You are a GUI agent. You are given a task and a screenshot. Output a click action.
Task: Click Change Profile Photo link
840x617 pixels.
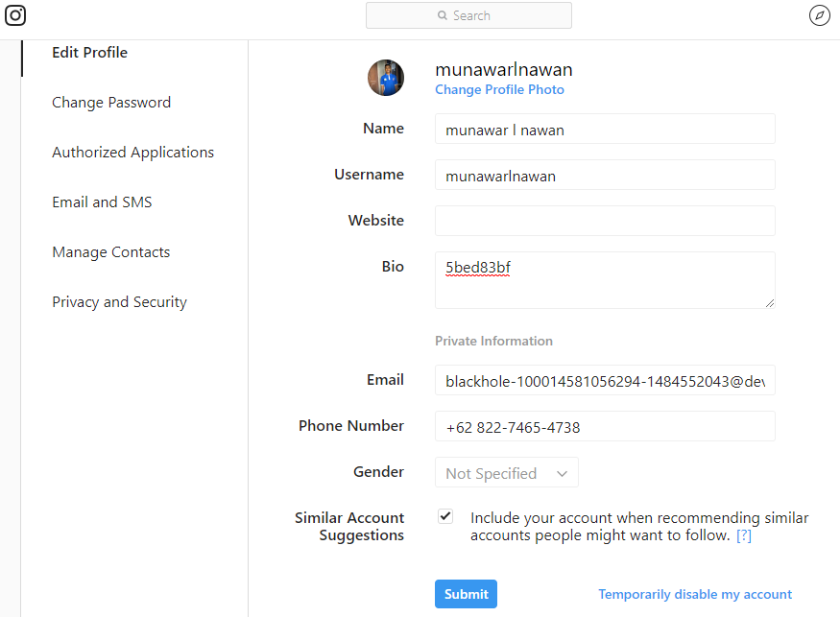click(x=499, y=89)
